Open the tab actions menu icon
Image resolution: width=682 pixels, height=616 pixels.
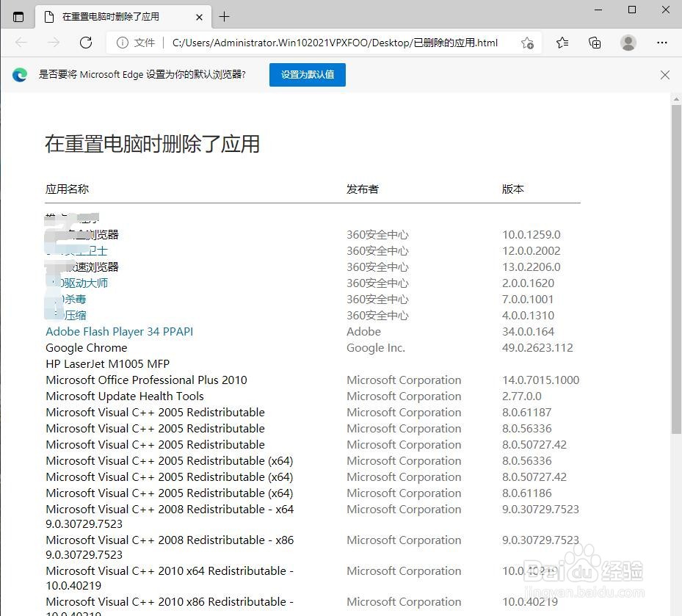point(18,17)
